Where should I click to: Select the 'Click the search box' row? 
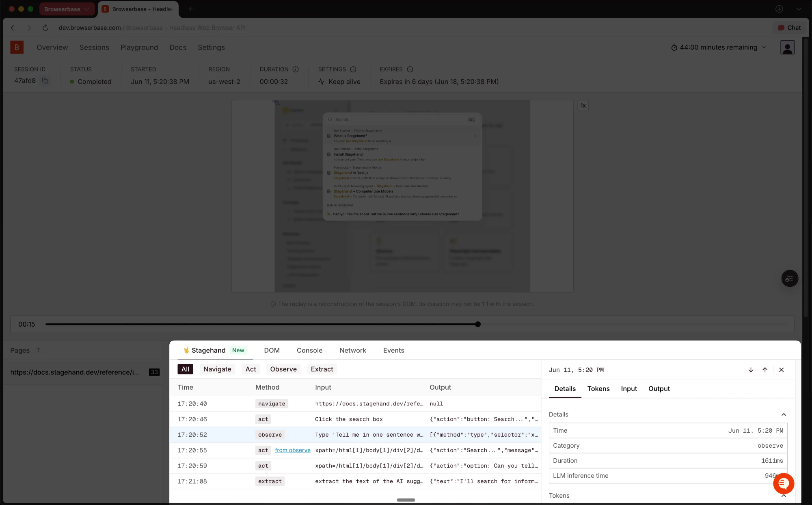click(355, 419)
